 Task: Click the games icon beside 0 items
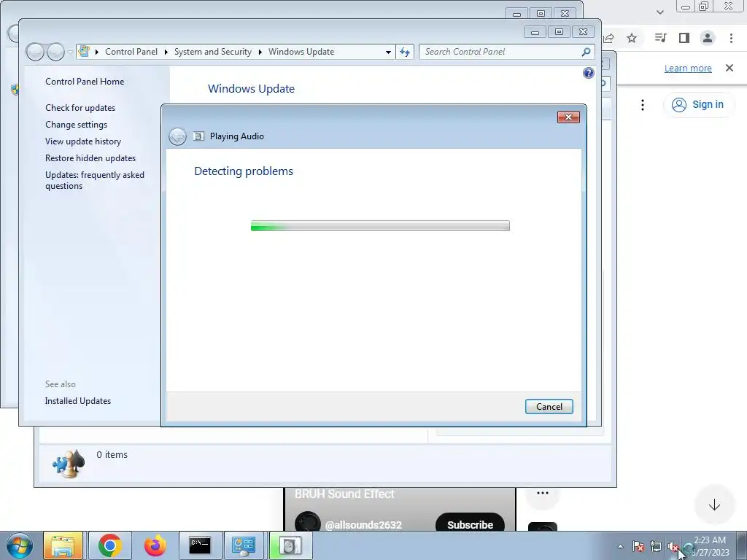tap(69, 463)
